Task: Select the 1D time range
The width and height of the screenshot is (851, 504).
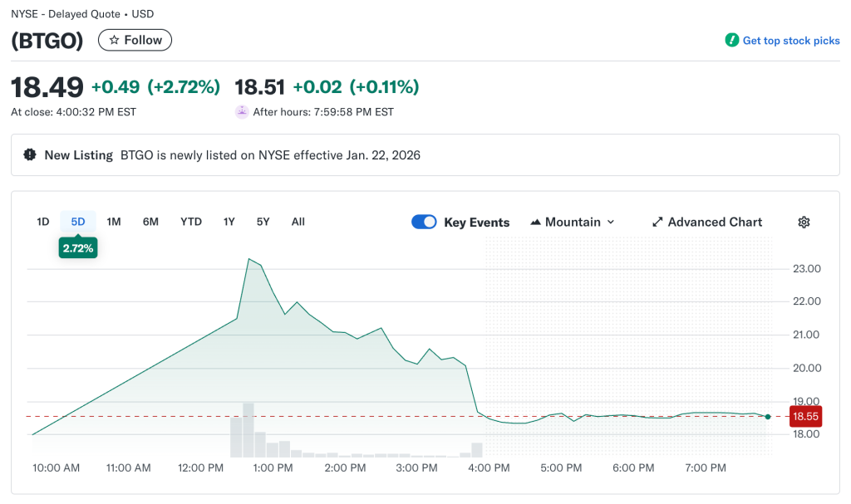Action: pyautogui.click(x=43, y=222)
